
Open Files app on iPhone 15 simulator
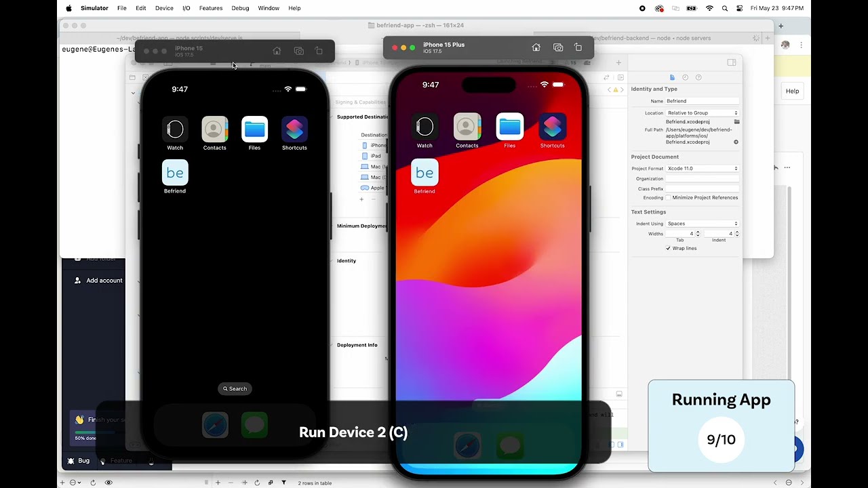[x=254, y=129]
